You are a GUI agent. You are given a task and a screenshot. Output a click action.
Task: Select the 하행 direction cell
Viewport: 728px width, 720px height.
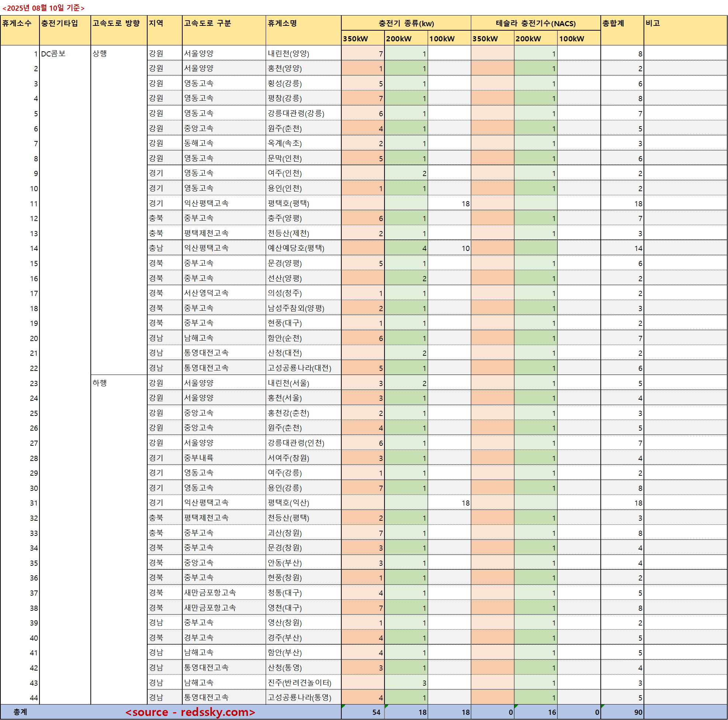click(x=100, y=383)
